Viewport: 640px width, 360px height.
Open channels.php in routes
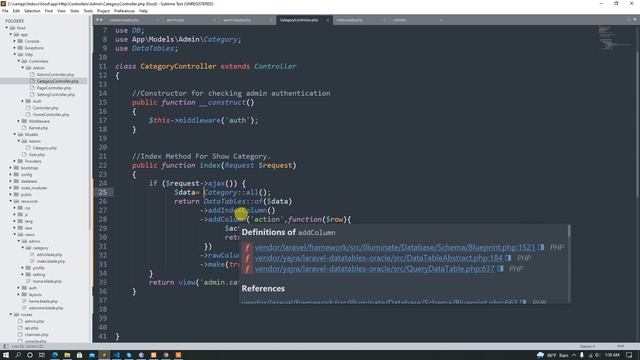pyautogui.click(x=36, y=334)
